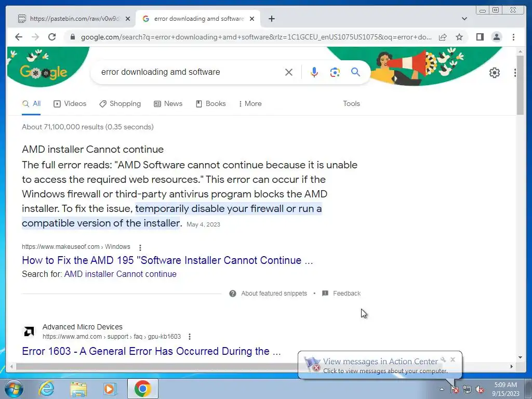Viewport: 532px width, 399px height.
Task: Click the blue magnifier search button
Action: click(355, 72)
